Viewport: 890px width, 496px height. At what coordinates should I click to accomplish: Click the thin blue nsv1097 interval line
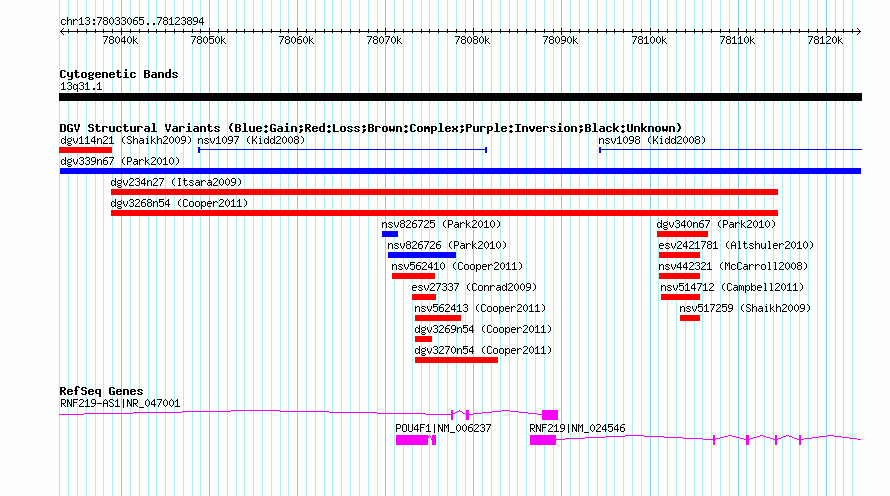click(342, 150)
